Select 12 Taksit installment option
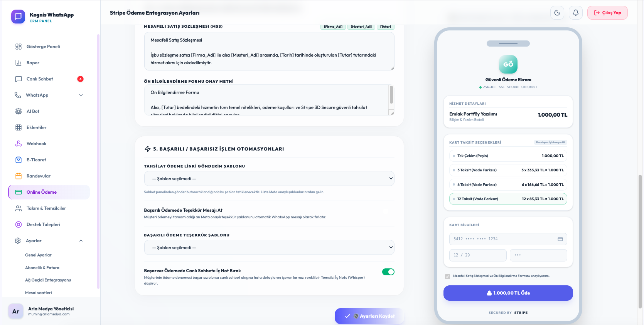This screenshot has width=644, height=325. coord(508,199)
